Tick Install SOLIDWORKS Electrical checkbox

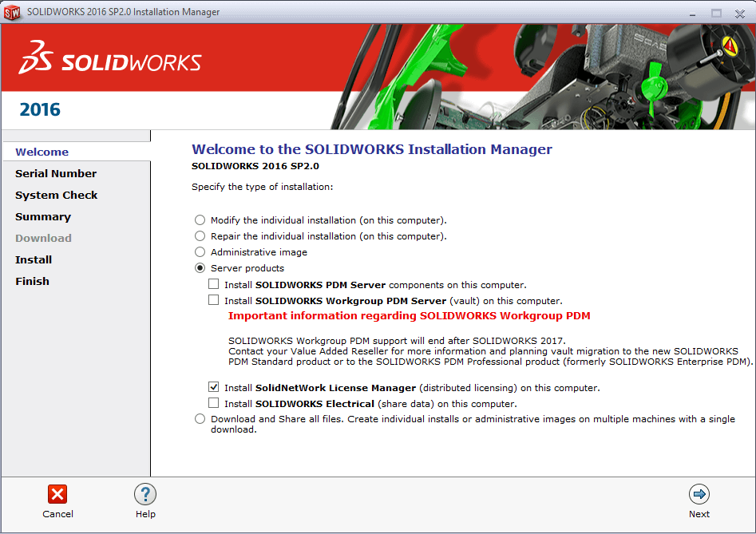point(214,403)
